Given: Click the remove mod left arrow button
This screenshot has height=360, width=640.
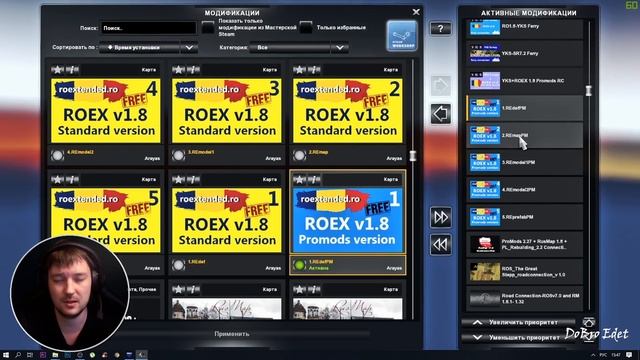Looking at the screenshot, I should click(x=441, y=113).
